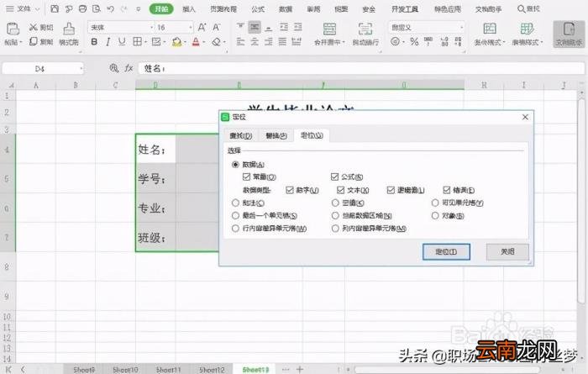This screenshot has height=374, width=588.
Task: Expand the fill color dropdown arrow
Action: [186, 42]
